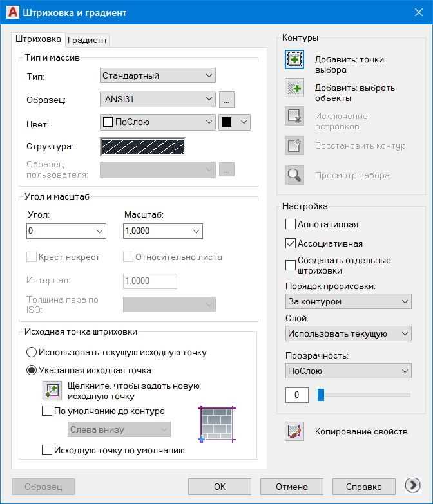
Task: Click the 'Отмена' button
Action: pyautogui.click(x=292, y=487)
